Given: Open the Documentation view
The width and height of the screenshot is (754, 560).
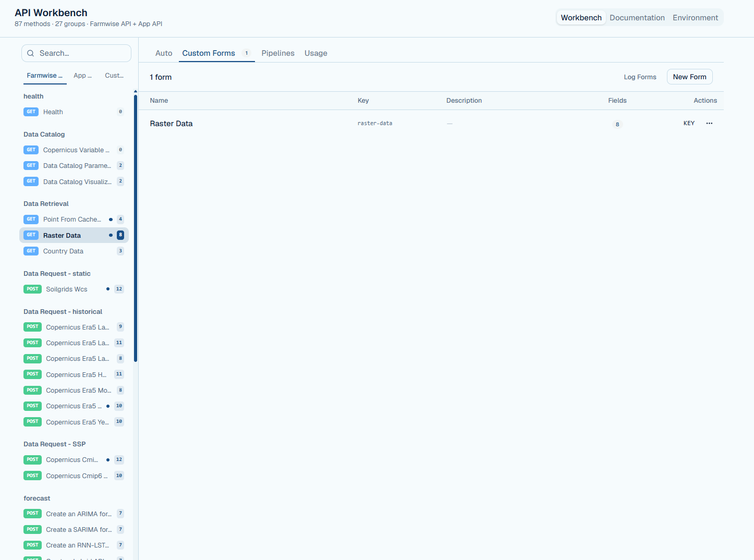Looking at the screenshot, I should pos(637,18).
